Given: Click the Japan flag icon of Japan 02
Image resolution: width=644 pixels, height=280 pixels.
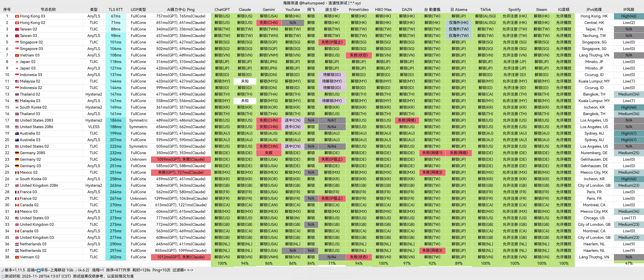Looking at the screenshot, I should [17, 62].
